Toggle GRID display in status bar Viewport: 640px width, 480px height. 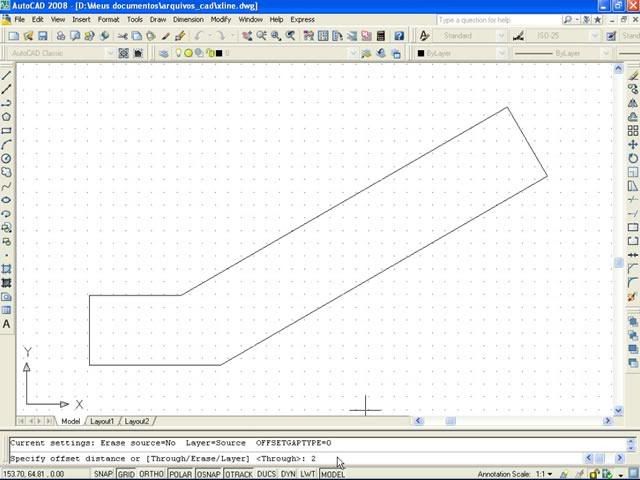[126, 474]
